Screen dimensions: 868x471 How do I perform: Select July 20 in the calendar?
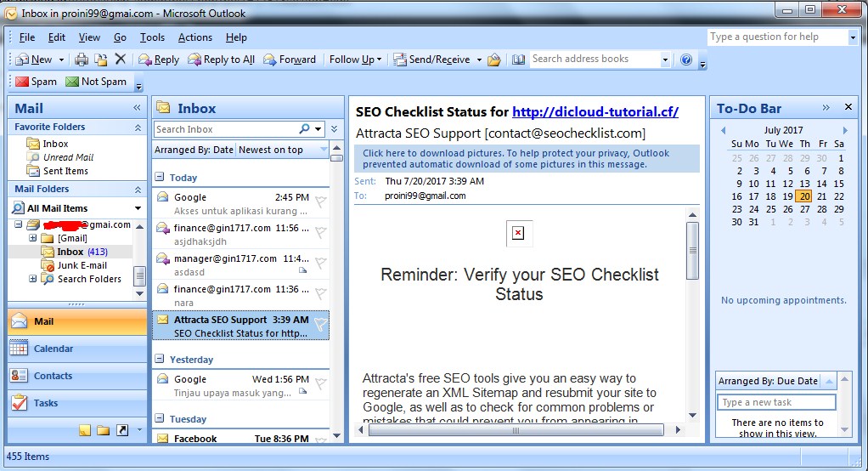805,196
